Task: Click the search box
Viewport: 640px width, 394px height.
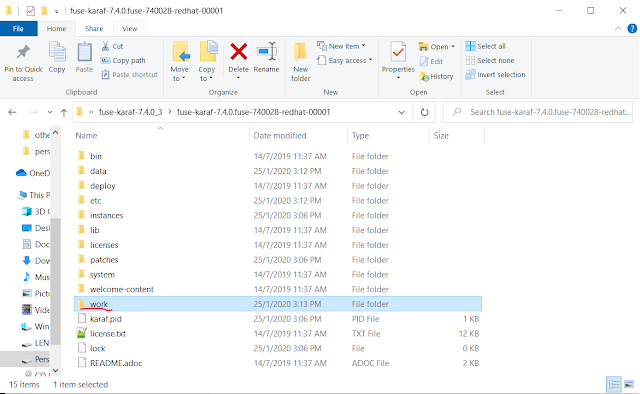Action: (x=538, y=112)
